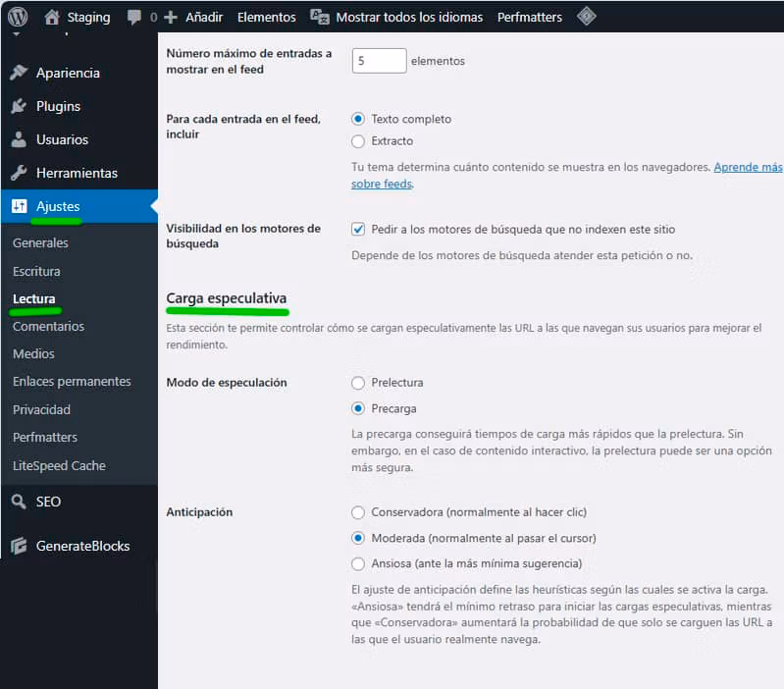Select Texto completo radio option
This screenshot has width=784, height=689.
pos(358,119)
